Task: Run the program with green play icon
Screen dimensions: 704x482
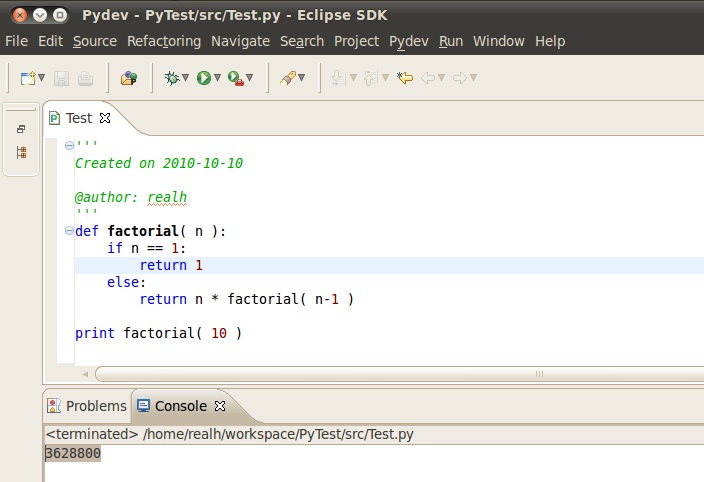Action: [204, 77]
